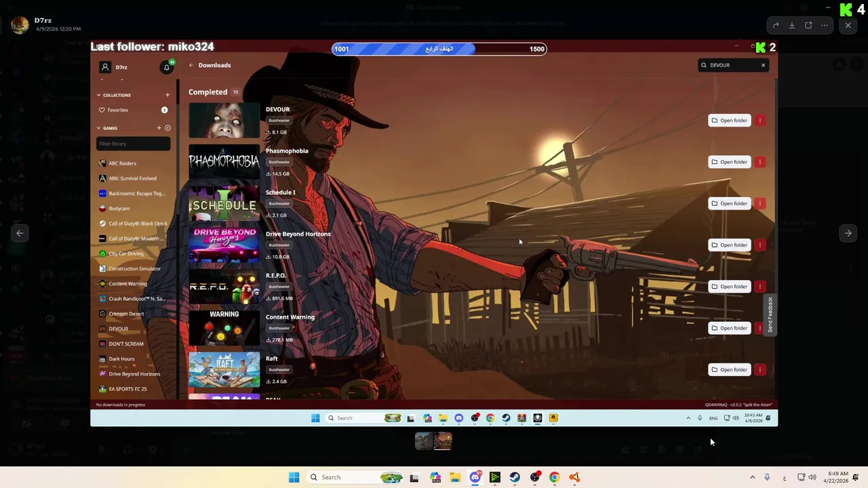Screen dimensions: 868x488
Task: Open the red three-dot menu for Raft
Action: (760, 369)
